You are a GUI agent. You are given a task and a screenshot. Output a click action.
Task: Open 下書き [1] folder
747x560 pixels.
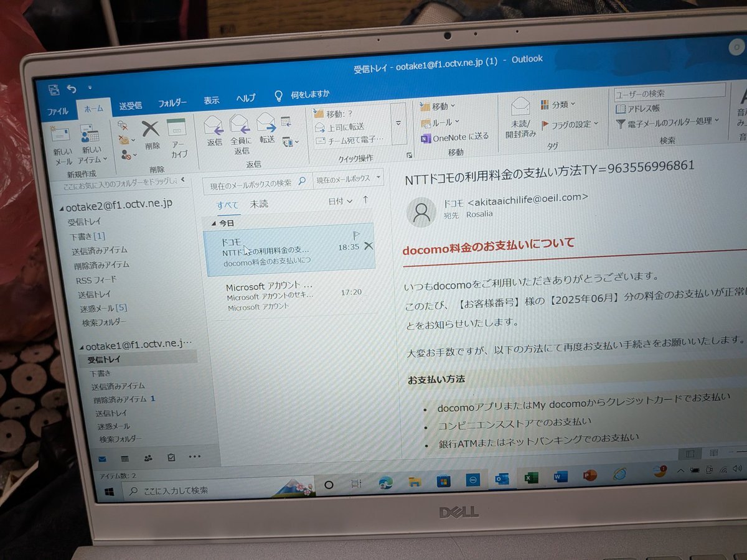pos(87,236)
